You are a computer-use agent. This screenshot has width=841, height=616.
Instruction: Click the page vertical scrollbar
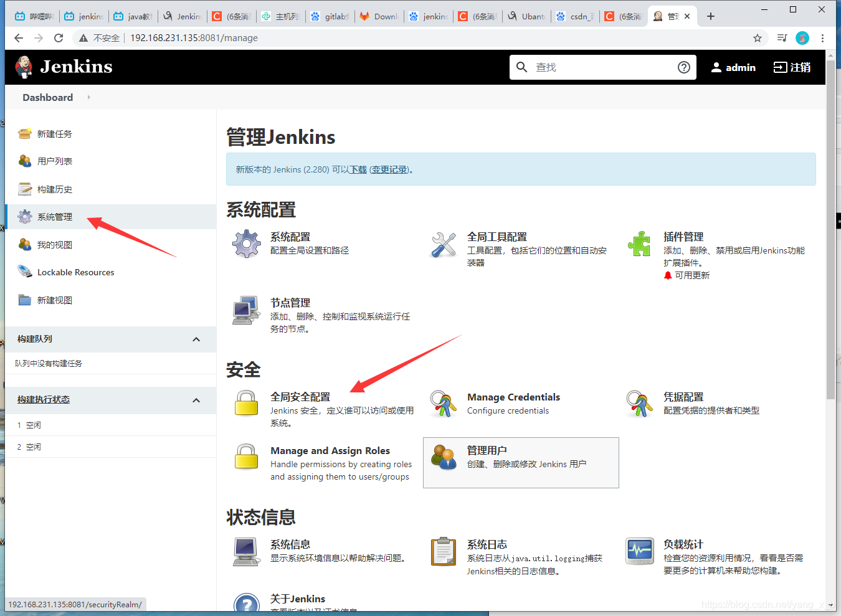point(830,230)
